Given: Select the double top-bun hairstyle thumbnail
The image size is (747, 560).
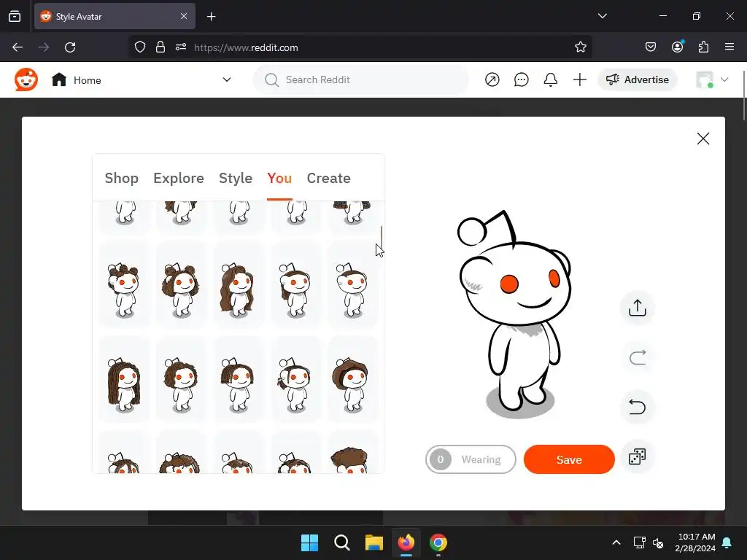Looking at the screenshot, I should tap(124, 285).
